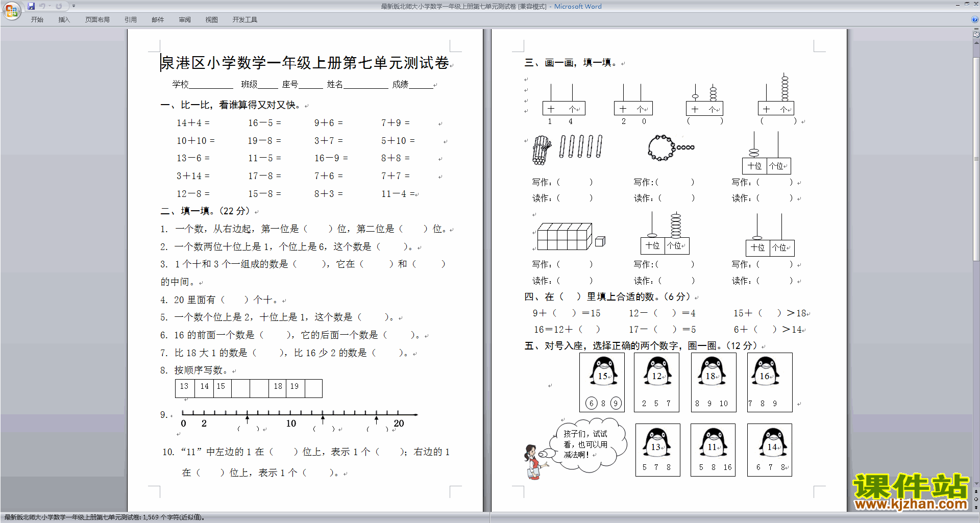Switch to the 页面布局 tab
The height and width of the screenshot is (523, 980).
(97, 20)
